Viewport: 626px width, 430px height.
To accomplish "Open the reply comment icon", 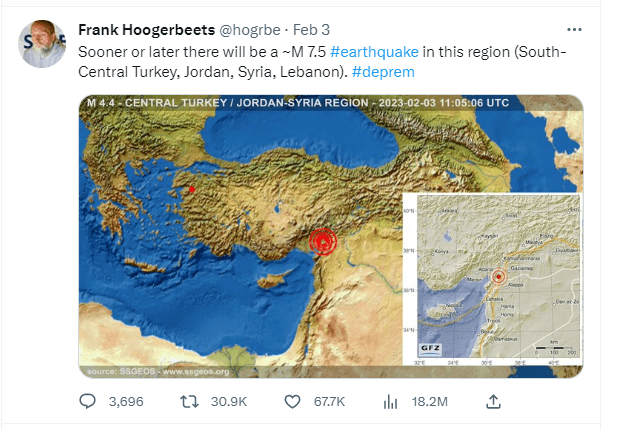I will point(87,401).
